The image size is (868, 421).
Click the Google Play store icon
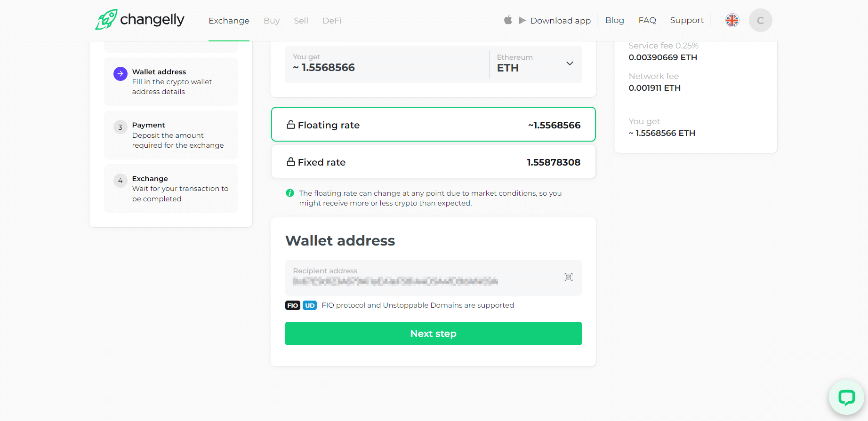point(522,20)
